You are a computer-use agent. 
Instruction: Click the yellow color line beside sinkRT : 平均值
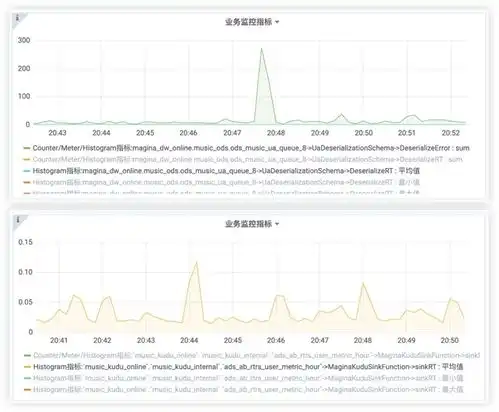point(28,367)
